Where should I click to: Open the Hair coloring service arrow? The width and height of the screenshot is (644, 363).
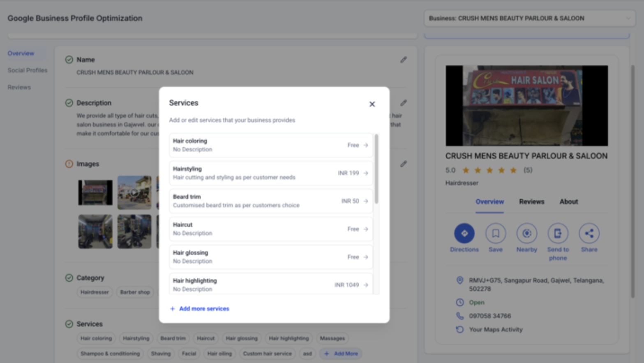pyautogui.click(x=366, y=145)
